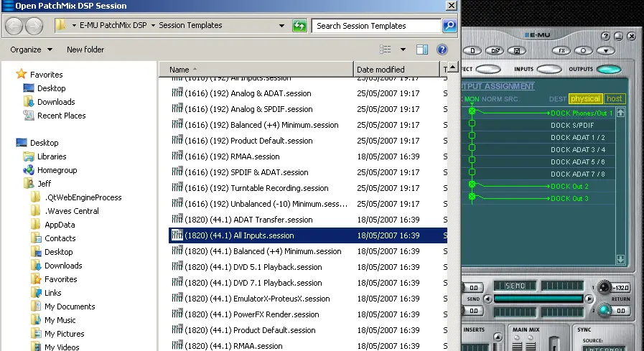Select the host destination tab in PatchMix
This screenshot has height=351, width=644.
pos(614,98)
